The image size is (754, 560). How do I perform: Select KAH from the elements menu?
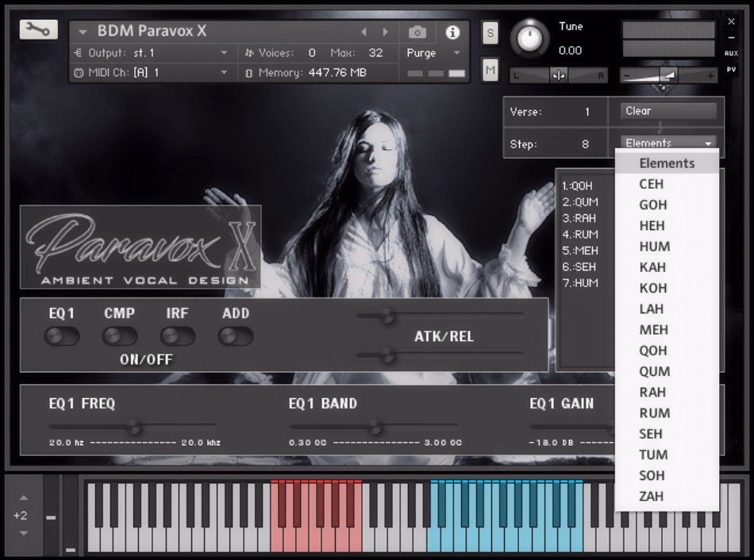[x=667, y=267]
